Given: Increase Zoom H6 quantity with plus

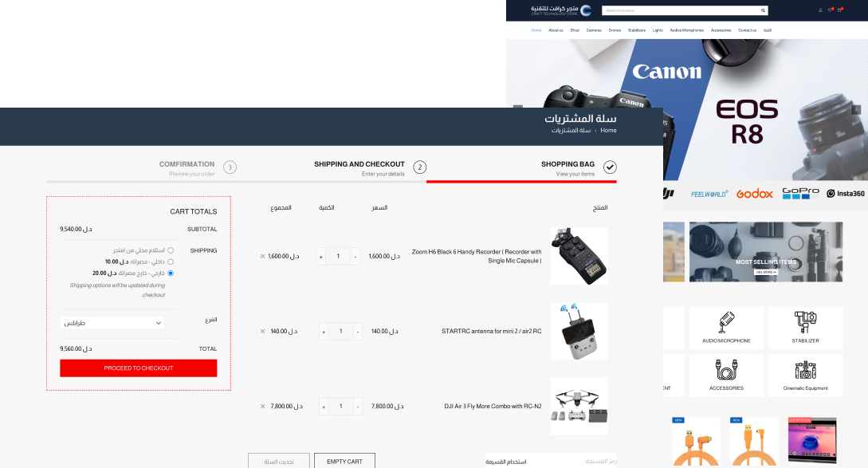Looking at the screenshot, I should click(x=321, y=257).
